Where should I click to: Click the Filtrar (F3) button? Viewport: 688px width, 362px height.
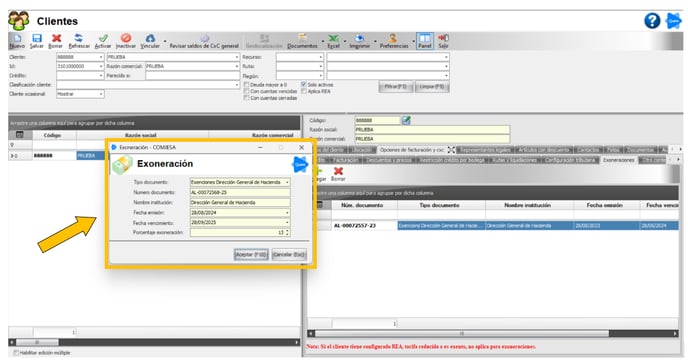pyautogui.click(x=395, y=86)
